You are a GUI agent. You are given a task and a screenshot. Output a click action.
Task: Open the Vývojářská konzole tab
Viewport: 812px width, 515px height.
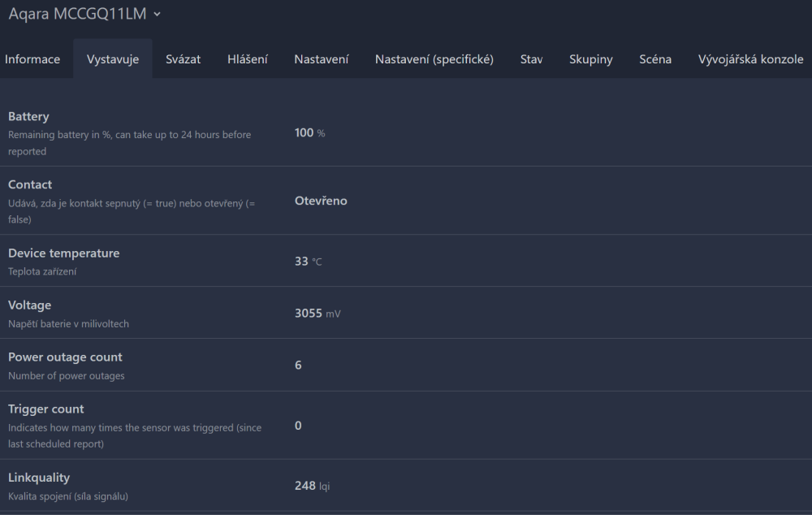point(750,59)
